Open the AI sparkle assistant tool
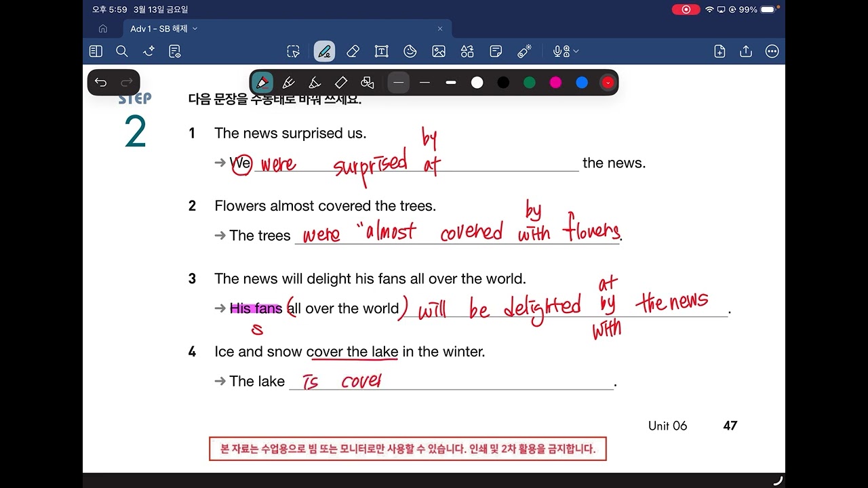 coord(149,51)
